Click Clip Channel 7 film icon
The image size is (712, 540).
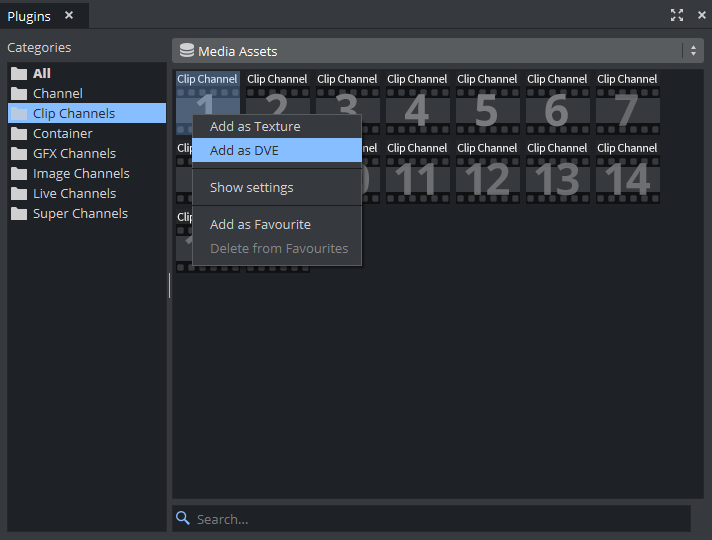point(627,110)
